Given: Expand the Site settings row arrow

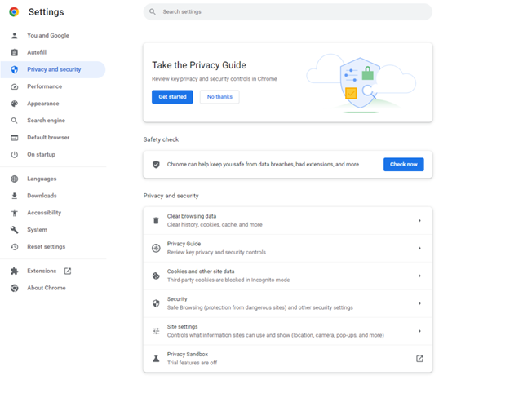Looking at the screenshot, I should [x=419, y=331].
